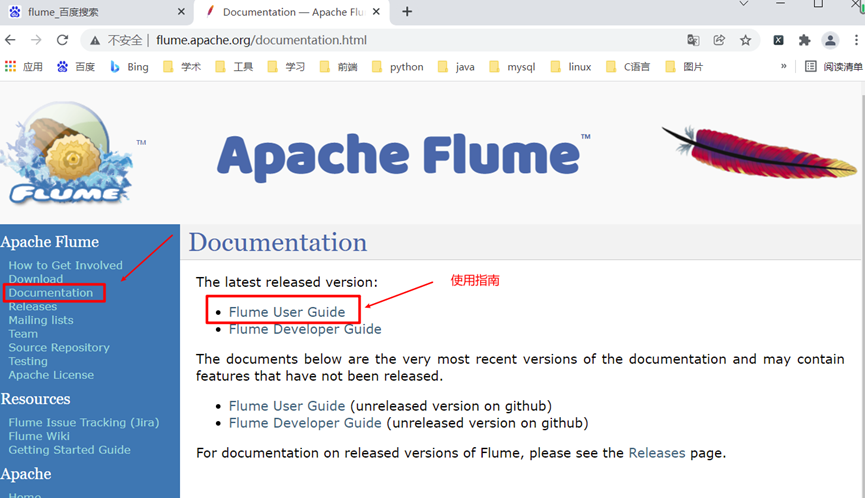The width and height of the screenshot is (865, 498).
Task: Open the 前端 bookmark folder
Action: pyautogui.click(x=339, y=67)
